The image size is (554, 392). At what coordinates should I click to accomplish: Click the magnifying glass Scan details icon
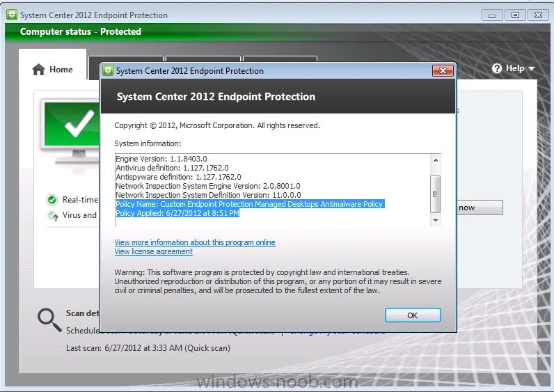tap(49, 320)
